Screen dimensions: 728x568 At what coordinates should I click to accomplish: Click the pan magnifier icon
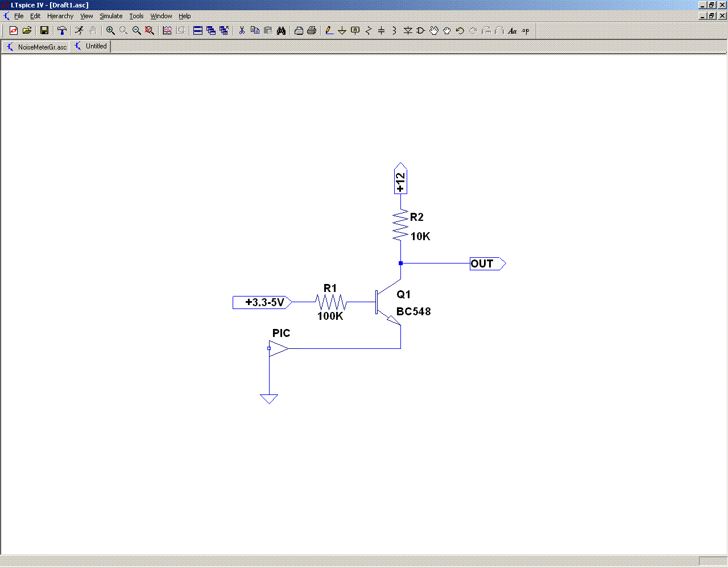pos(123,31)
